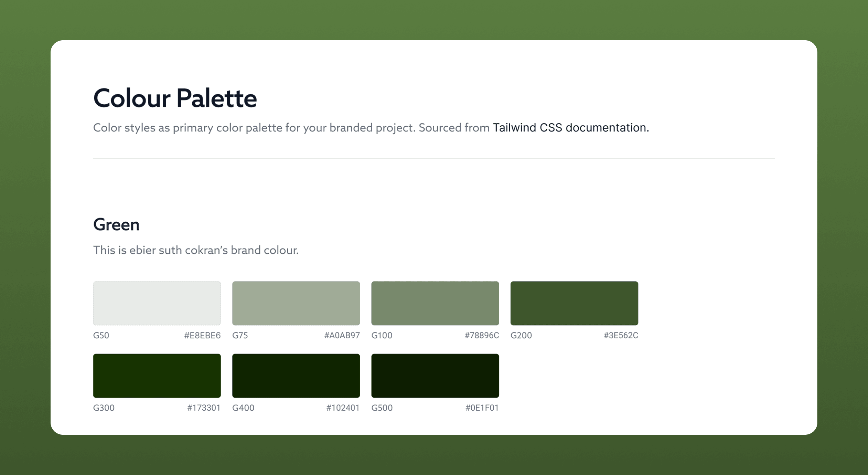The height and width of the screenshot is (475, 868).
Task: Click the Colour Palette main heading
Action: [175, 98]
